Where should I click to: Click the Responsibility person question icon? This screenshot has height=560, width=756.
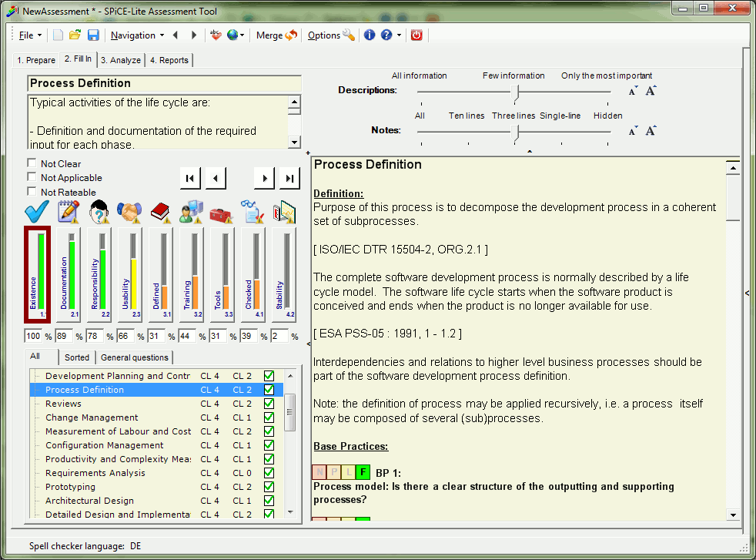point(99,212)
